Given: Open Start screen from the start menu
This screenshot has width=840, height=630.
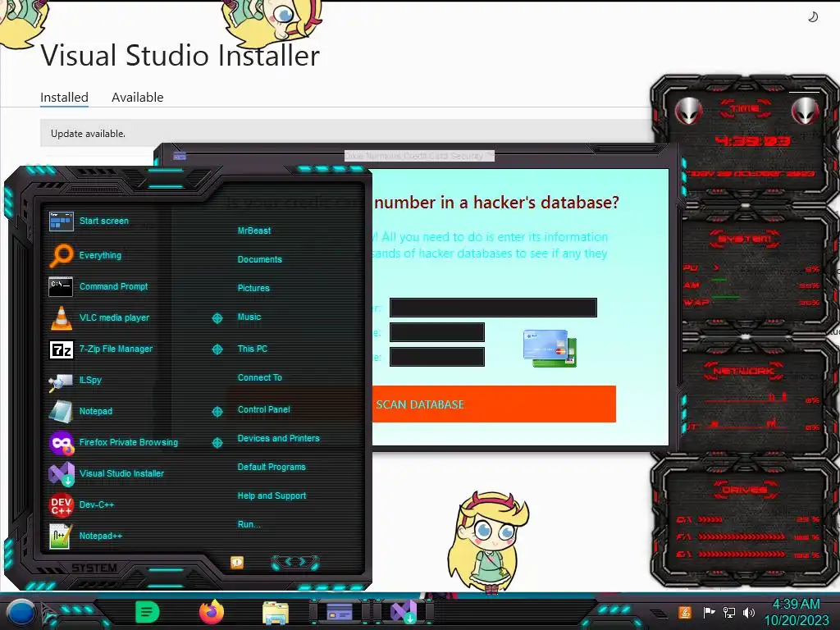Looking at the screenshot, I should pyautogui.click(x=89, y=221).
